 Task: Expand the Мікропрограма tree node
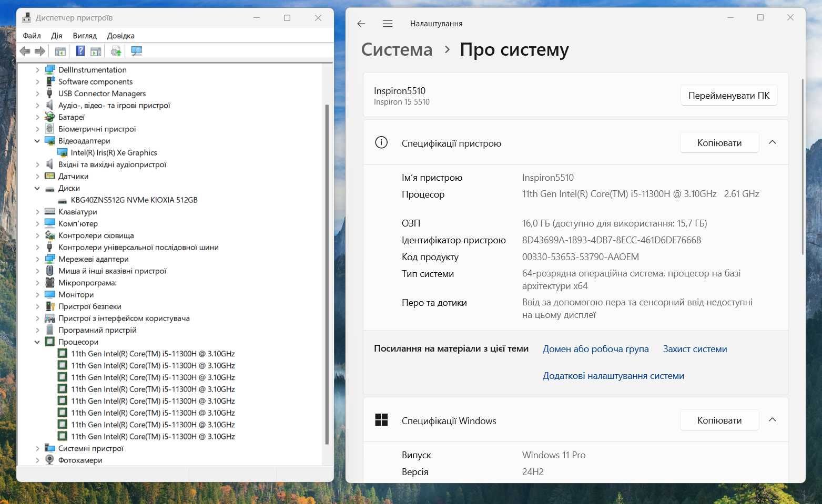point(37,283)
